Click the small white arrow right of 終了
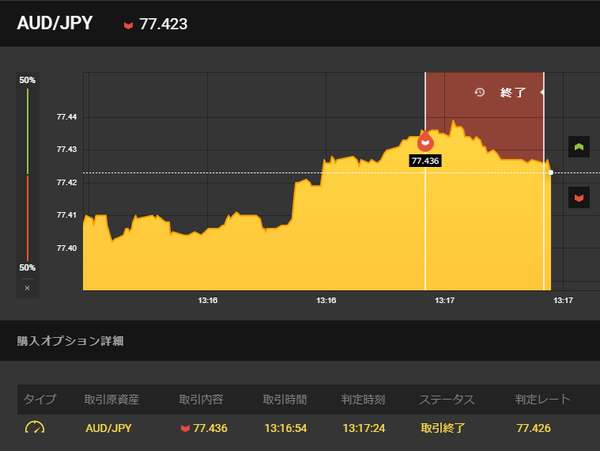The height and width of the screenshot is (451, 600). pyautogui.click(x=542, y=92)
